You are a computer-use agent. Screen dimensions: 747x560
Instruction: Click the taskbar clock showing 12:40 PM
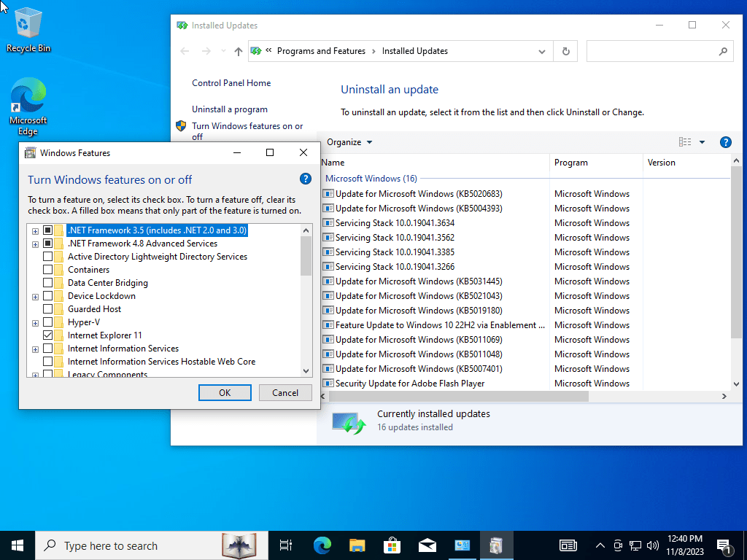(684, 545)
